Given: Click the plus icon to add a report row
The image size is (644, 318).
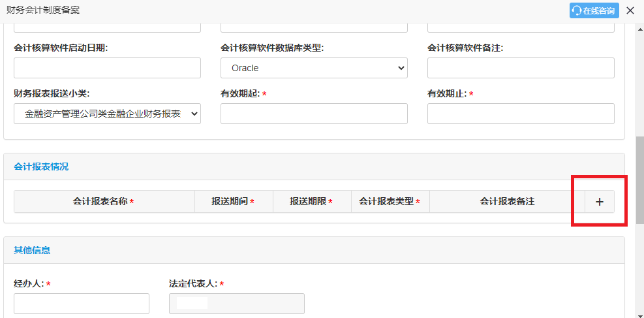Looking at the screenshot, I should click(599, 202).
